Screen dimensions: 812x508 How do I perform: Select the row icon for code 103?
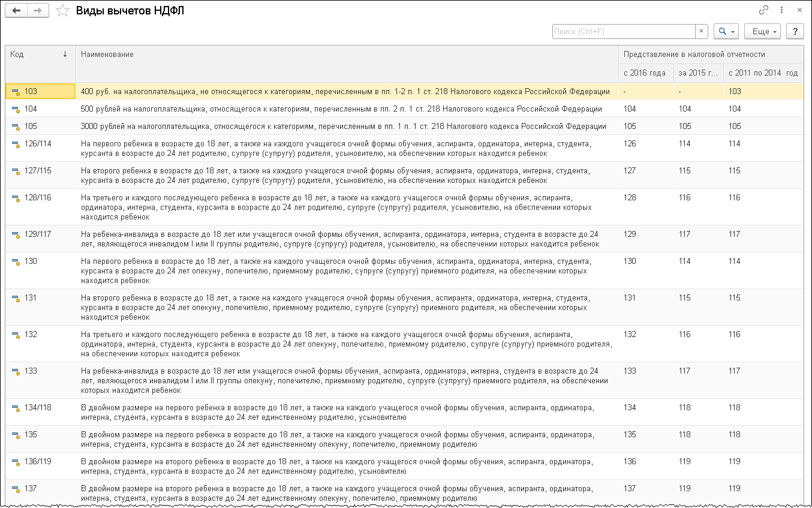point(16,92)
